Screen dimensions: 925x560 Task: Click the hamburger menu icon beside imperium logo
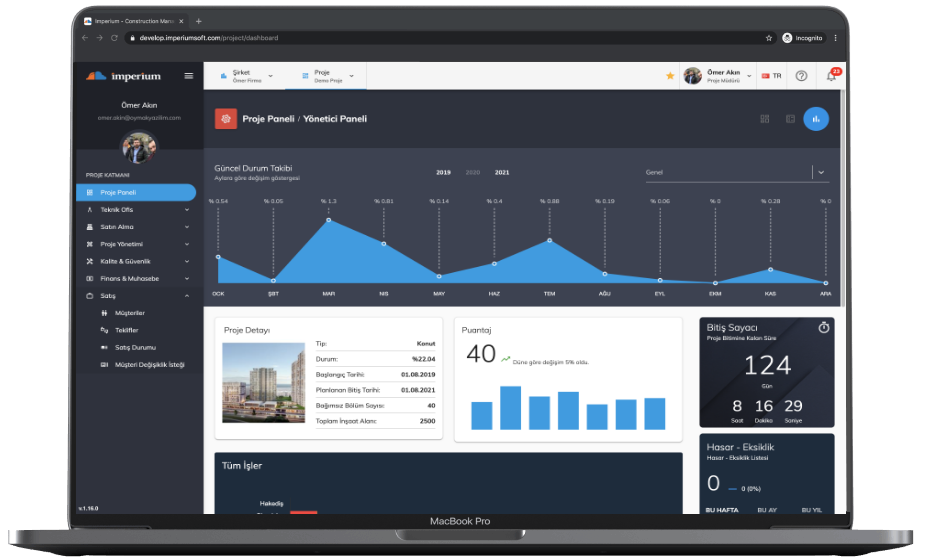point(189,76)
